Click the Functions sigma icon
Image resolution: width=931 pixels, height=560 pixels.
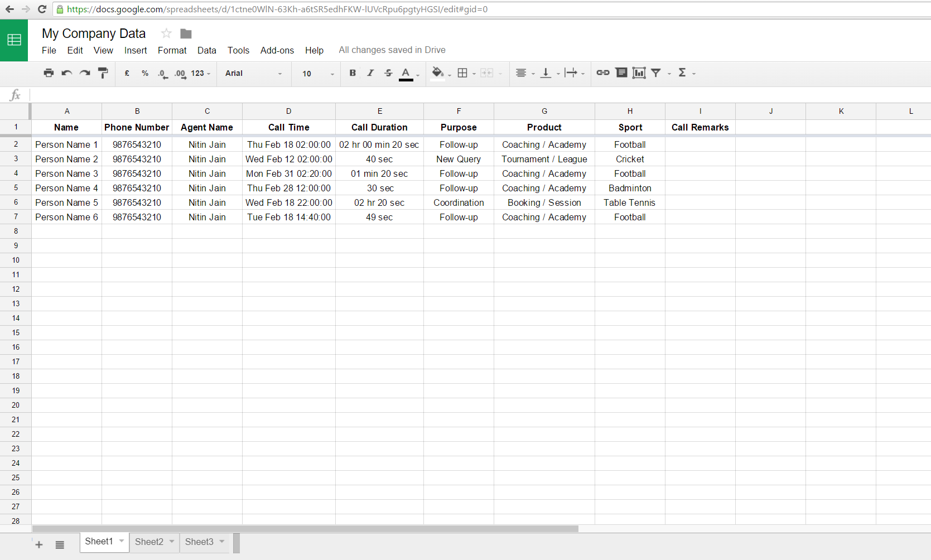(x=682, y=73)
